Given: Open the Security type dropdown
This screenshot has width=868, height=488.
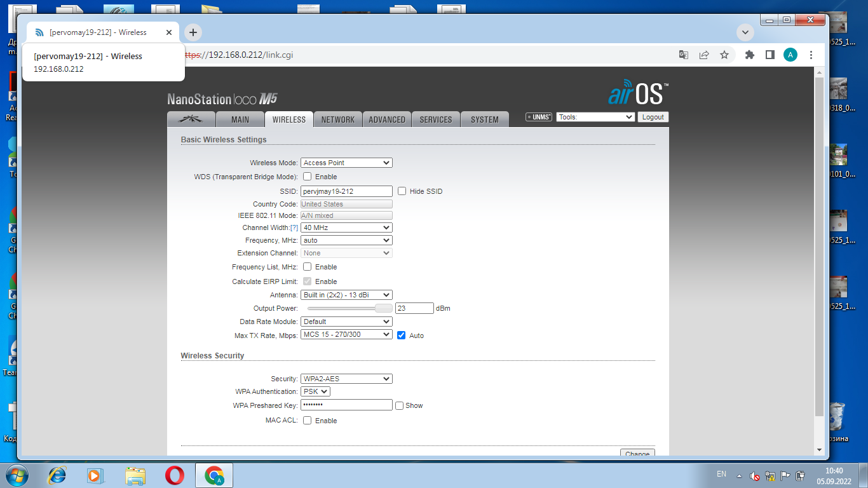Looking at the screenshot, I should (346, 379).
